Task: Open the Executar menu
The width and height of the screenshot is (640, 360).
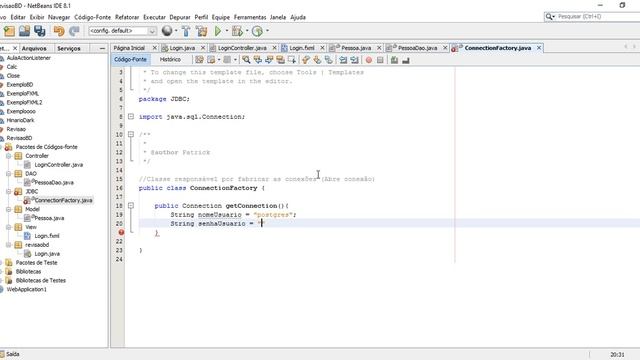Action: (154, 17)
